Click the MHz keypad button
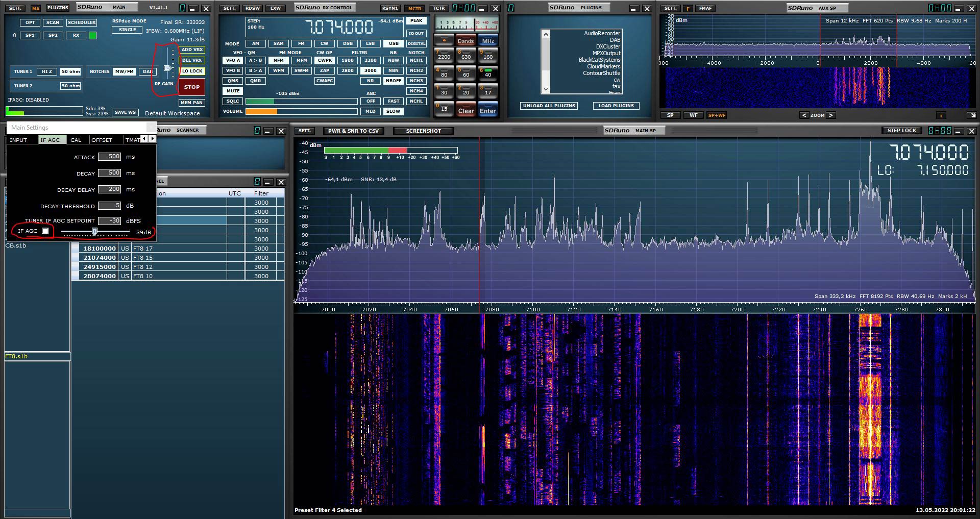 [x=488, y=41]
